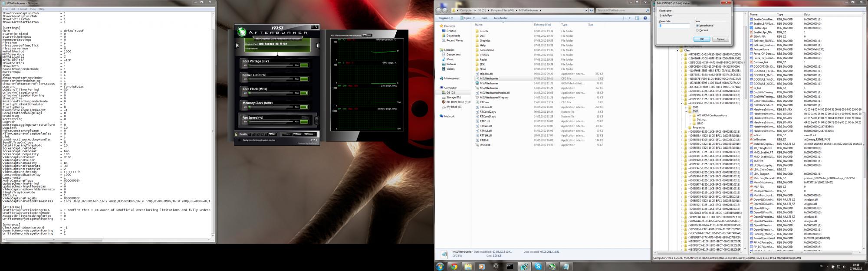Viewport: 868px width, 271px height.
Task: Open the Explorer change view dropdown arrow
Action: pyautogui.click(x=630, y=18)
